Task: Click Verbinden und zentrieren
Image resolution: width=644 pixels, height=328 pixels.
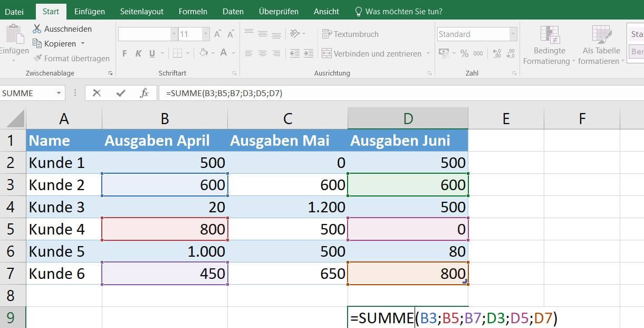Action: [371, 53]
